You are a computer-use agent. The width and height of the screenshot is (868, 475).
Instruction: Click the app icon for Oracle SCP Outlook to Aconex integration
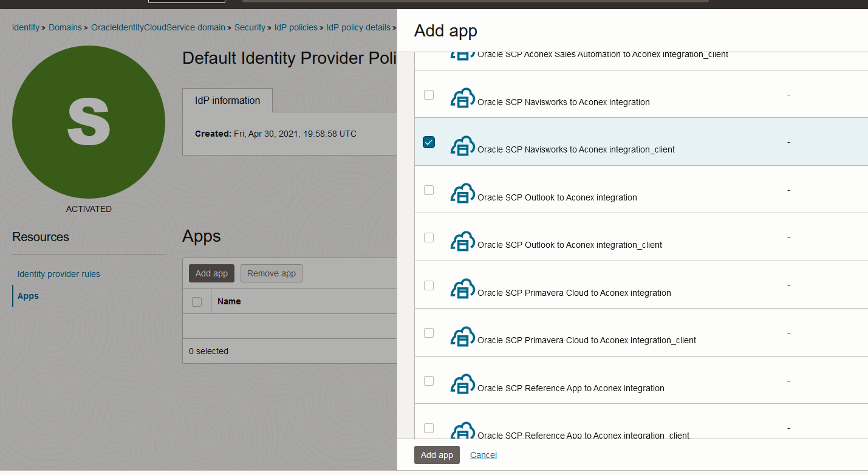click(462, 193)
